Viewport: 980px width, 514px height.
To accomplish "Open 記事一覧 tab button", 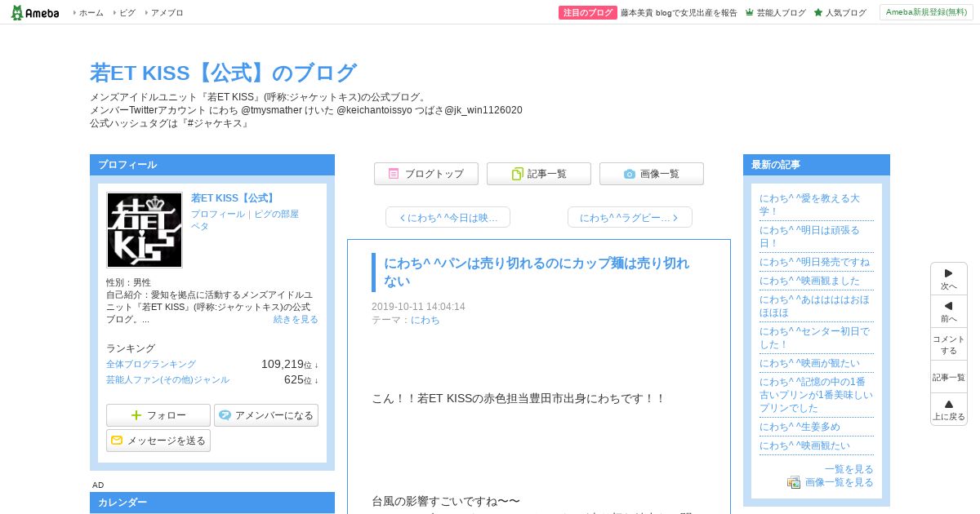I will [x=539, y=174].
